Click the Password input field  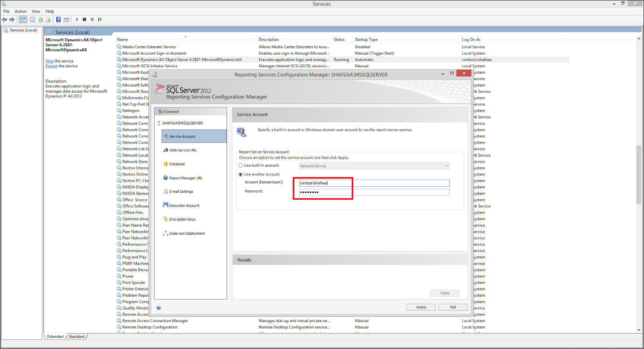(374, 192)
